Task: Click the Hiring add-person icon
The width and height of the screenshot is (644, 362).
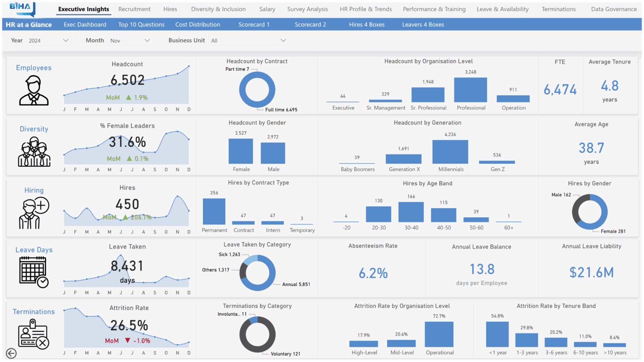Action: (x=34, y=213)
